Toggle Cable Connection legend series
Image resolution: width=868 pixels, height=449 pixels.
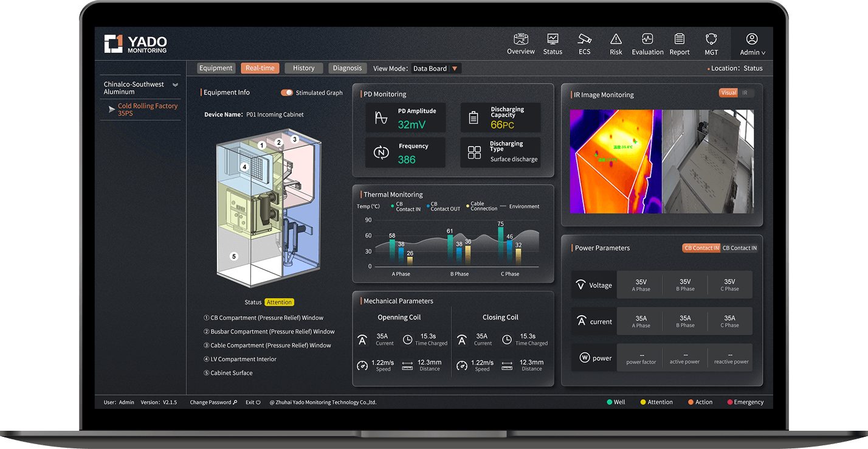[481, 207]
